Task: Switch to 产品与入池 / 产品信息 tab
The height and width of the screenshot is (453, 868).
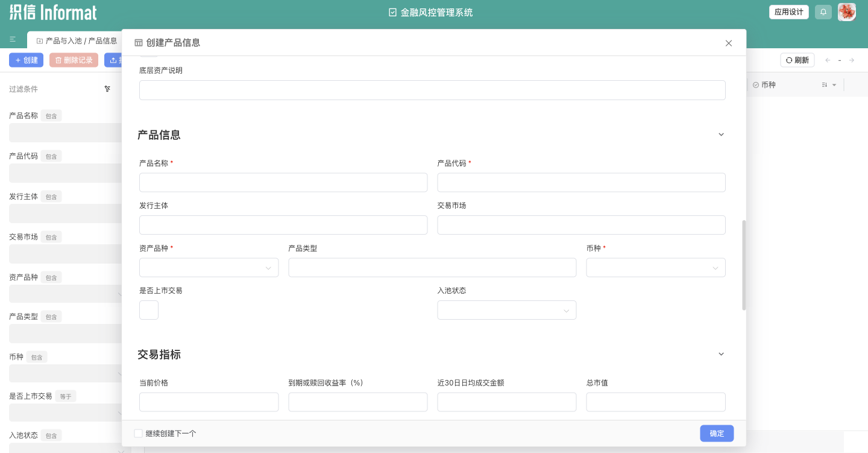Action: pyautogui.click(x=77, y=40)
